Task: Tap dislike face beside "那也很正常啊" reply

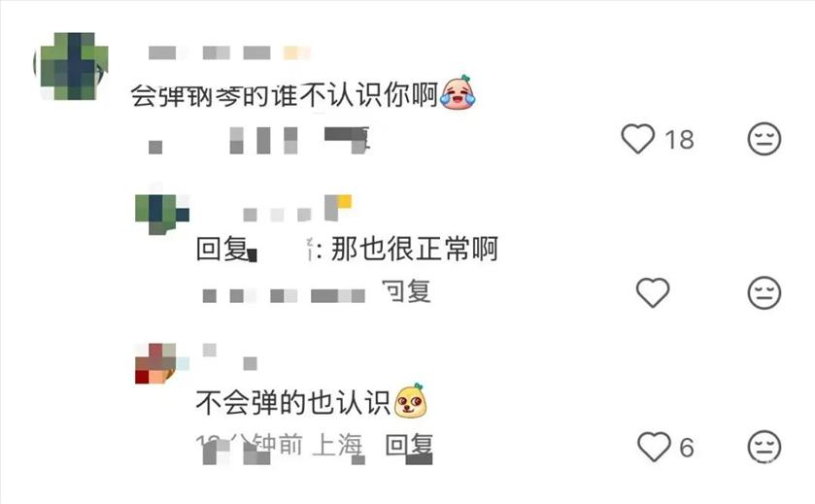Action: (x=764, y=292)
